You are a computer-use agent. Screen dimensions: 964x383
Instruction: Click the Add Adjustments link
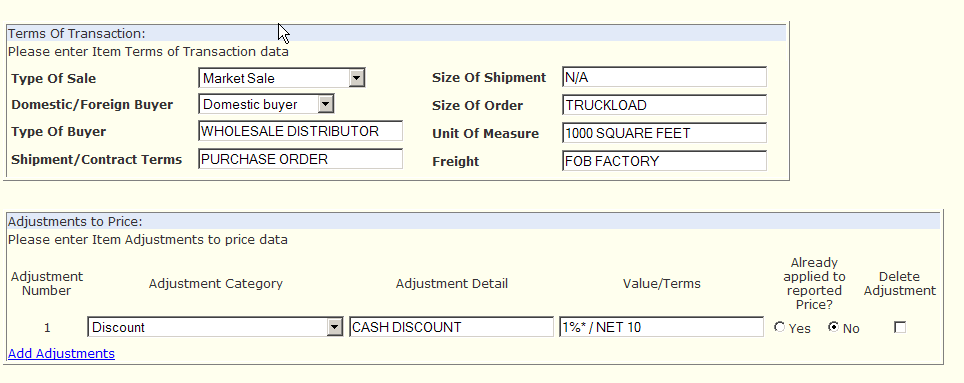click(61, 353)
